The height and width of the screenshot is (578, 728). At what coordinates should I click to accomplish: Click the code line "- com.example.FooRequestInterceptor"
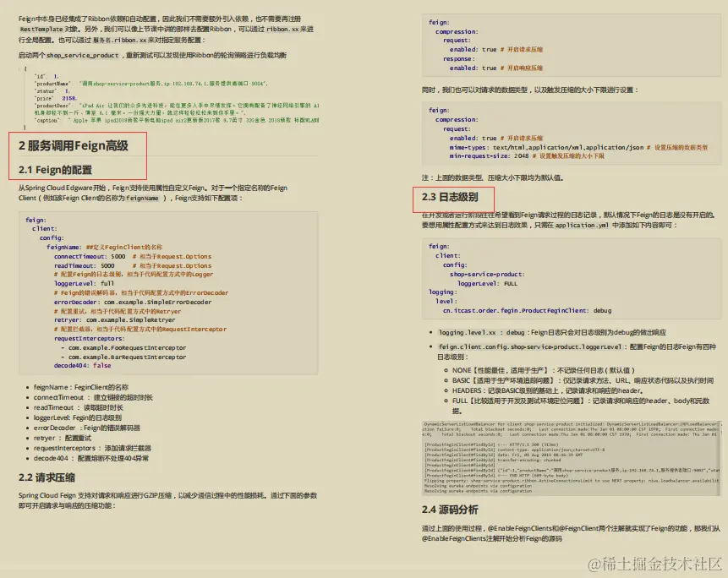coord(123,347)
